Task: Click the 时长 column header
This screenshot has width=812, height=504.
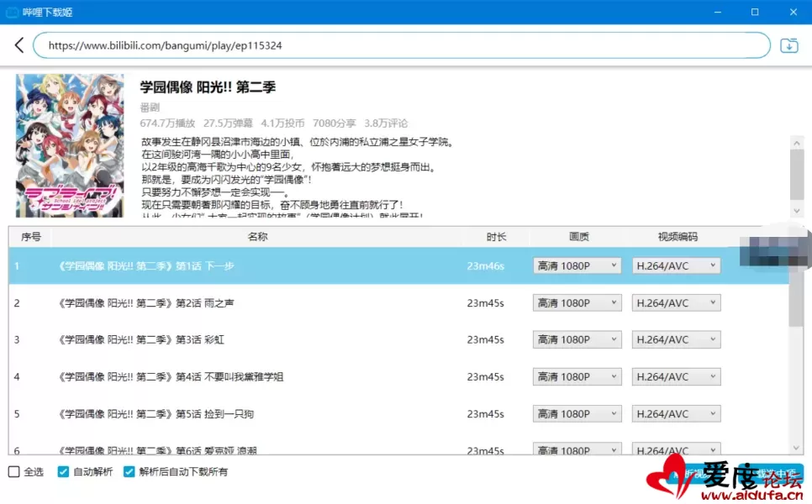Action: pyautogui.click(x=496, y=237)
